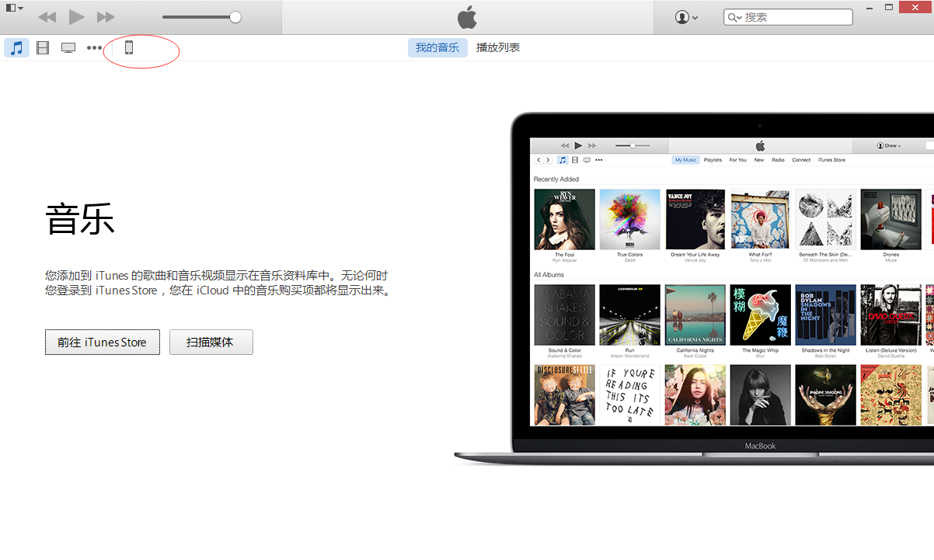Viewport: 934px width, 560px height.
Task: Switch to the 我的音乐 tab
Action: click(437, 47)
